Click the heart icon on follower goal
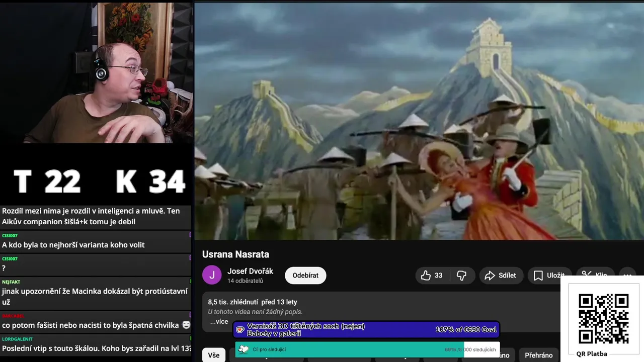644x362 pixels. tap(244, 349)
